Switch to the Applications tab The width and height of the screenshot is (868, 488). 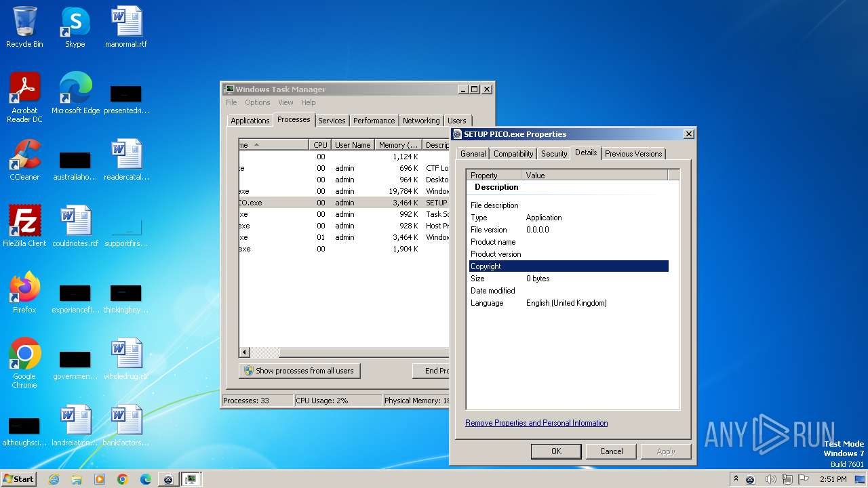pyautogui.click(x=250, y=121)
